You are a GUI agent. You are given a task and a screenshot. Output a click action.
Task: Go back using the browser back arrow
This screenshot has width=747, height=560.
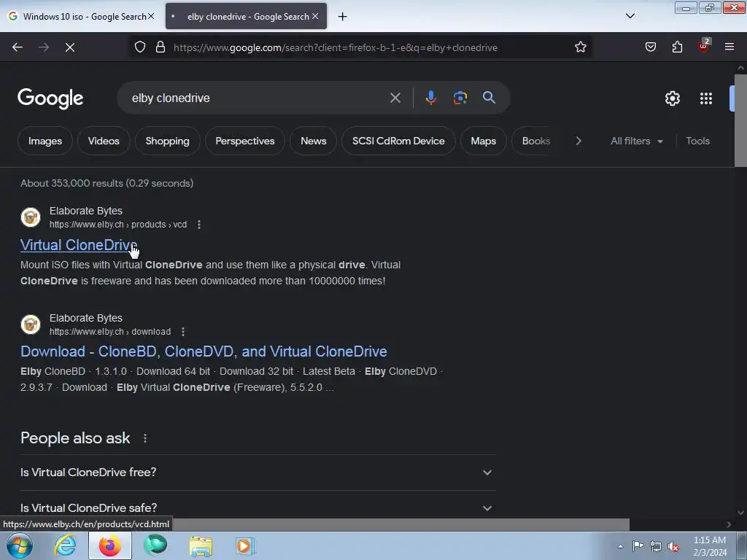(18, 47)
